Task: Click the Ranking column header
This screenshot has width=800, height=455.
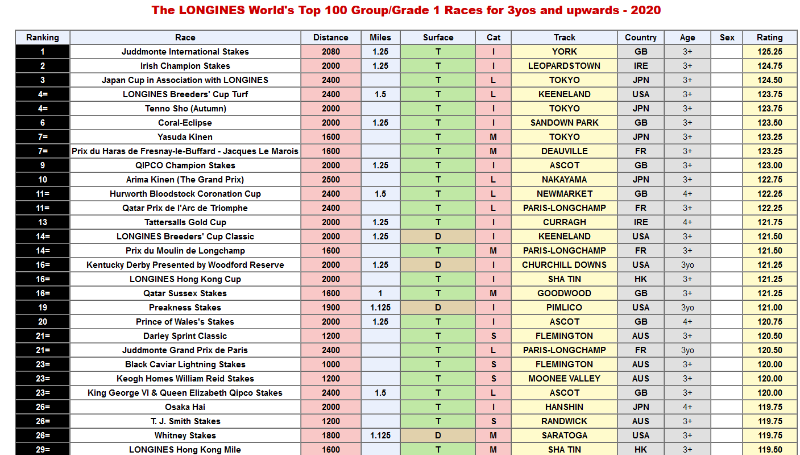Action: (43, 37)
